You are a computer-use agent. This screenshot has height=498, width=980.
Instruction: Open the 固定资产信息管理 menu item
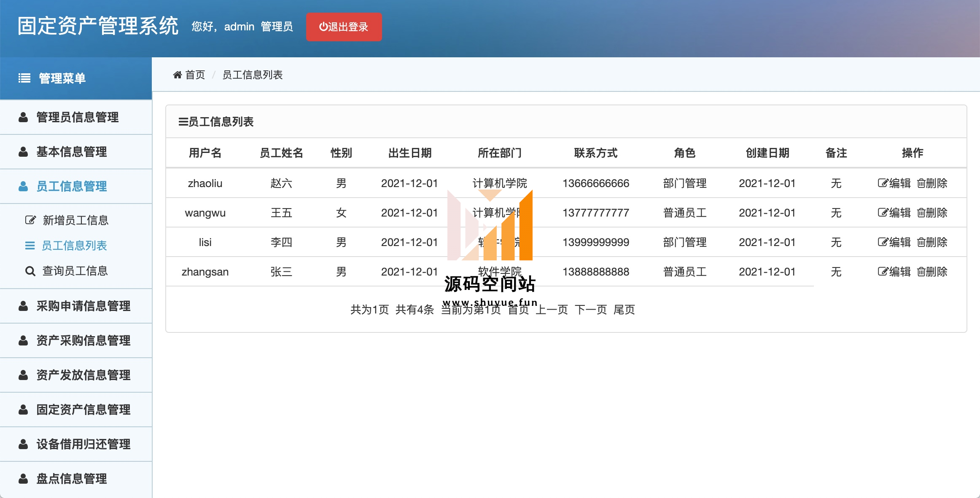pyautogui.click(x=83, y=410)
